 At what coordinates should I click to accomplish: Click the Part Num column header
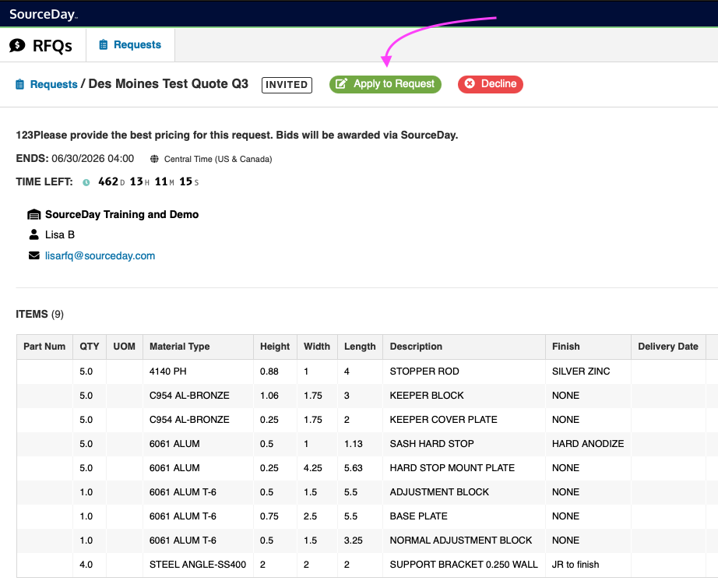click(x=44, y=347)
